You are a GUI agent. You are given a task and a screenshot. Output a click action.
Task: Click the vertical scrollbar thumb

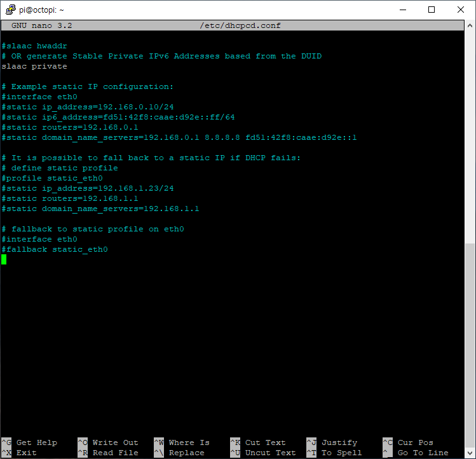pos(470,346)
